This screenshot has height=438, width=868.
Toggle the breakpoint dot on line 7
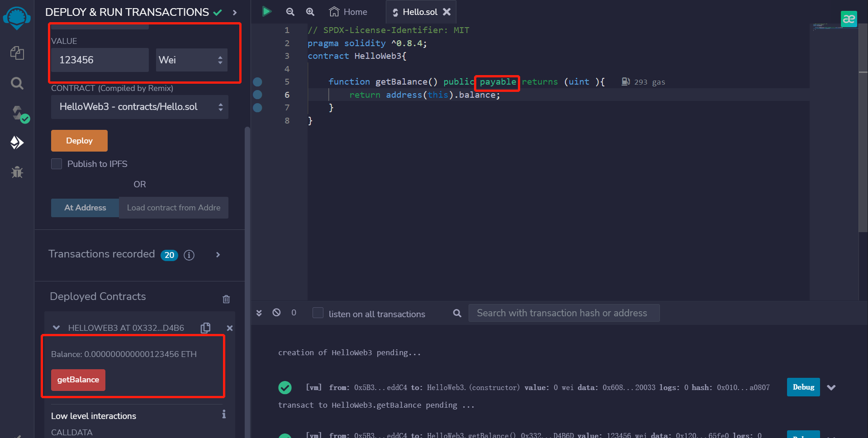[257, 108]
